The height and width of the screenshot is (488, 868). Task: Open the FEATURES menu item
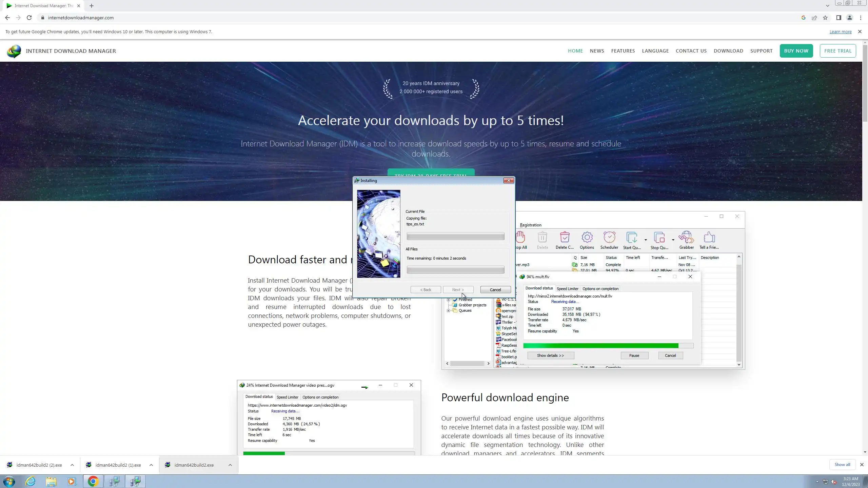[x=623, y=51]
